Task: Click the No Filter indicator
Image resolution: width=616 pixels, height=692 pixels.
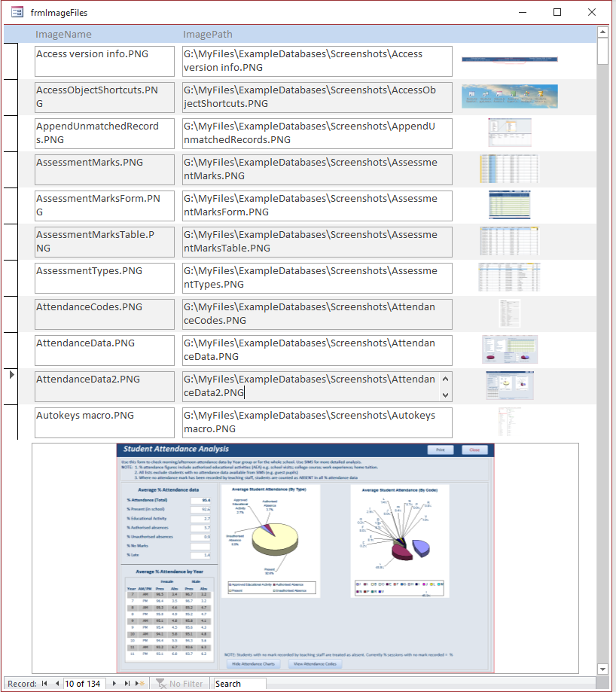Action: click(179, 683)
